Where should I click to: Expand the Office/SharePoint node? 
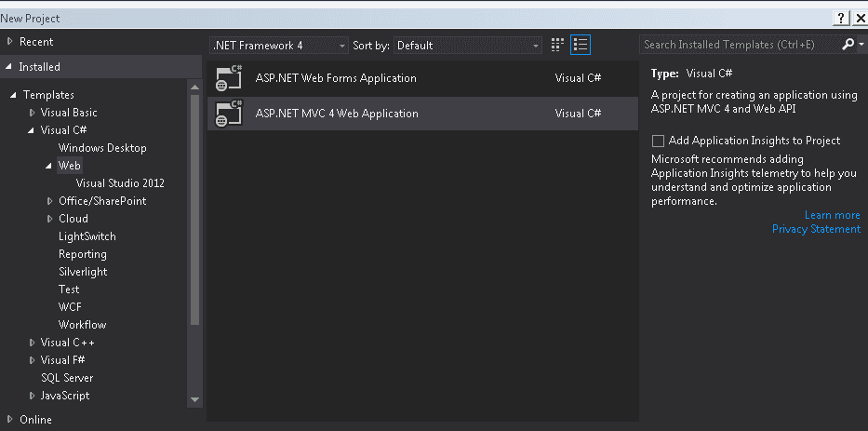(x=50, y=201)
